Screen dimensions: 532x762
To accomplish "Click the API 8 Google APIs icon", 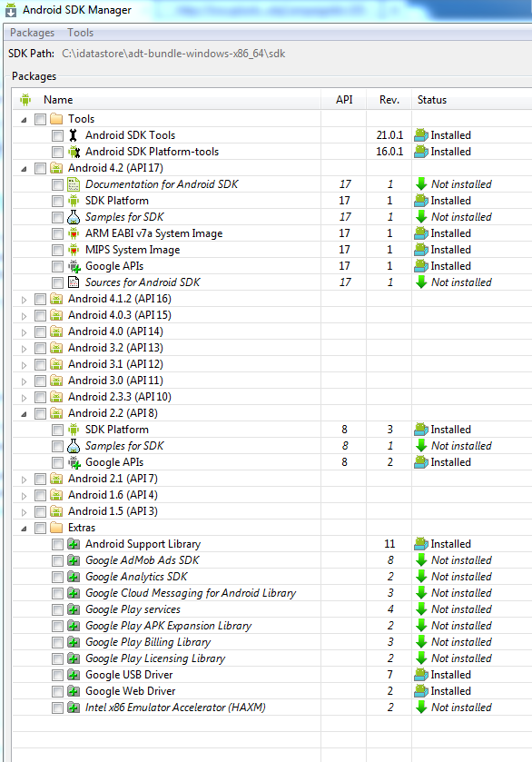I will pos(74,462).
